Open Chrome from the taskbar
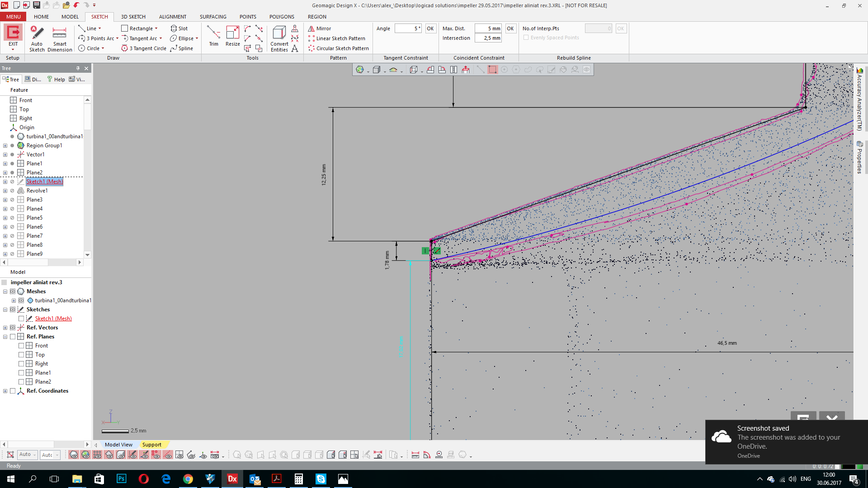 (x=188, y=479)
